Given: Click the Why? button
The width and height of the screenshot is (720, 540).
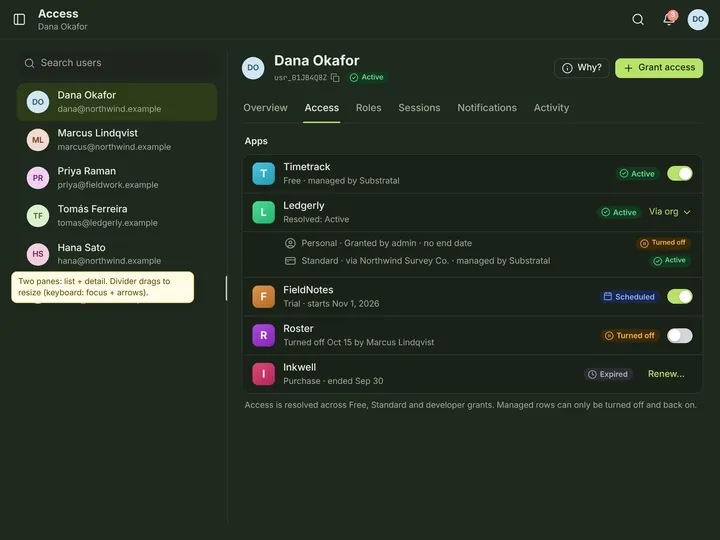Looking at the screenshot, I should pyautogui.click(x=581, y=68).
